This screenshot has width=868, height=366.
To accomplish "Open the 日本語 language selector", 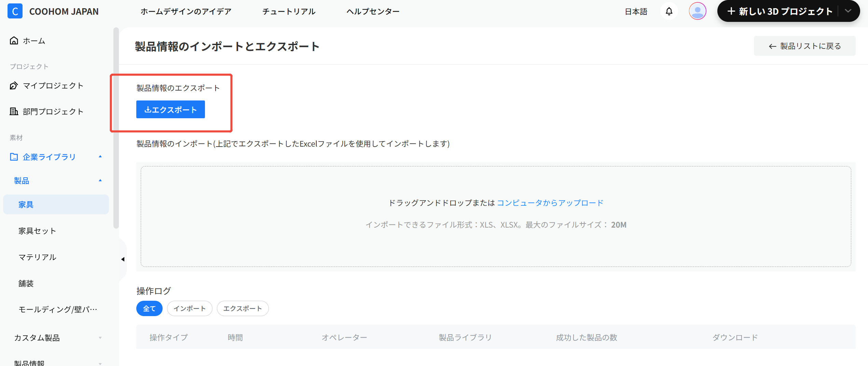I will pos(636,12).
